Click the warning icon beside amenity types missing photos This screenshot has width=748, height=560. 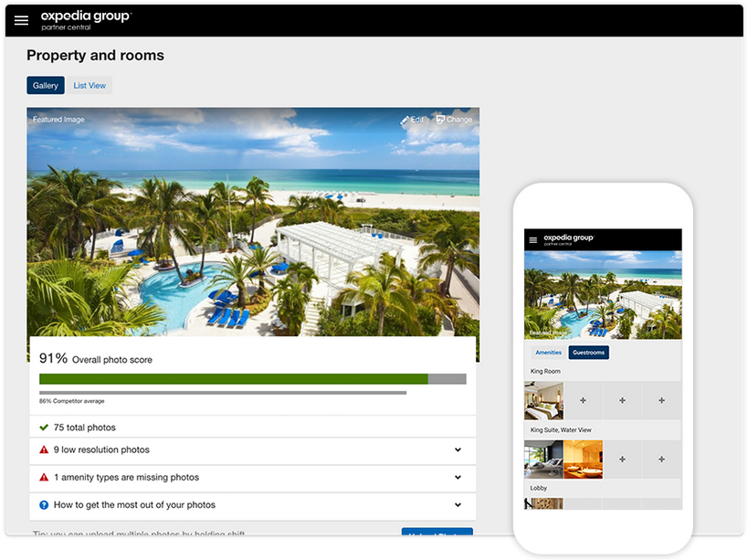pos(44,478)
